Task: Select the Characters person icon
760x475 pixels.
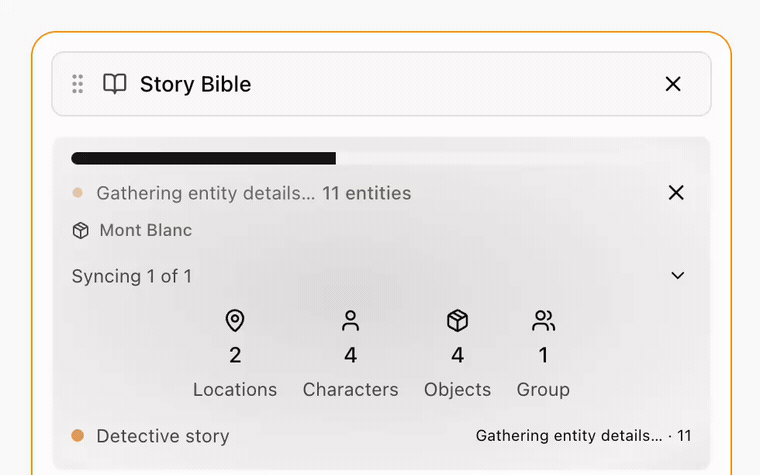Action: (x=350, y=320)
